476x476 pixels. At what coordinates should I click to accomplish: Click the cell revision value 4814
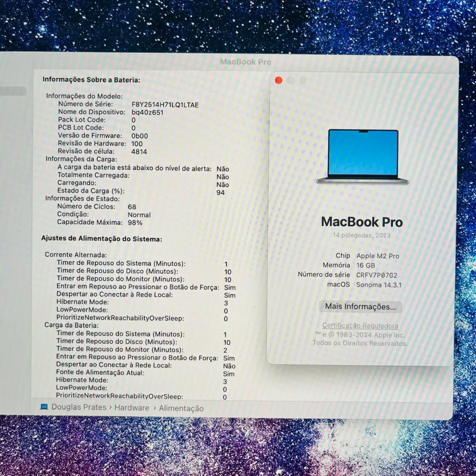[x=139, y=152]
